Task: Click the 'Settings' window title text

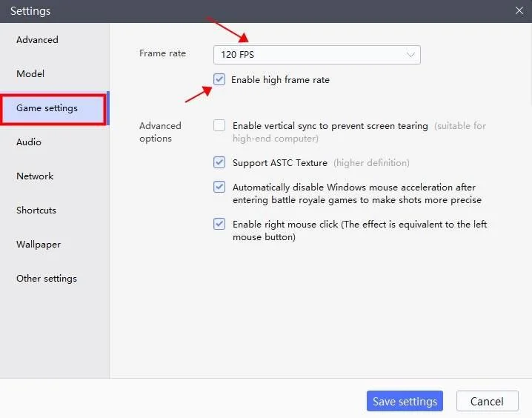Action: [30, 11]
